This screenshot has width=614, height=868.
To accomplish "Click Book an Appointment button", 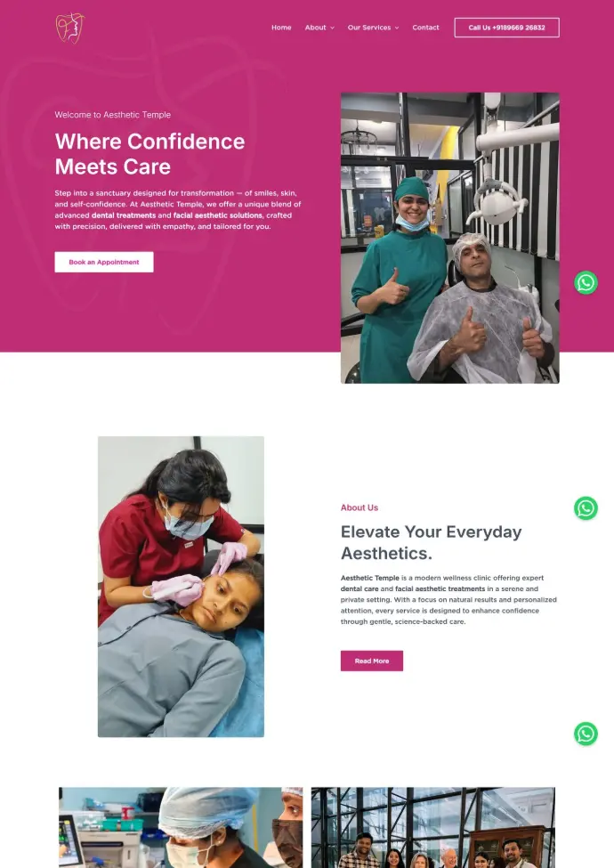I will click(104, 262).
